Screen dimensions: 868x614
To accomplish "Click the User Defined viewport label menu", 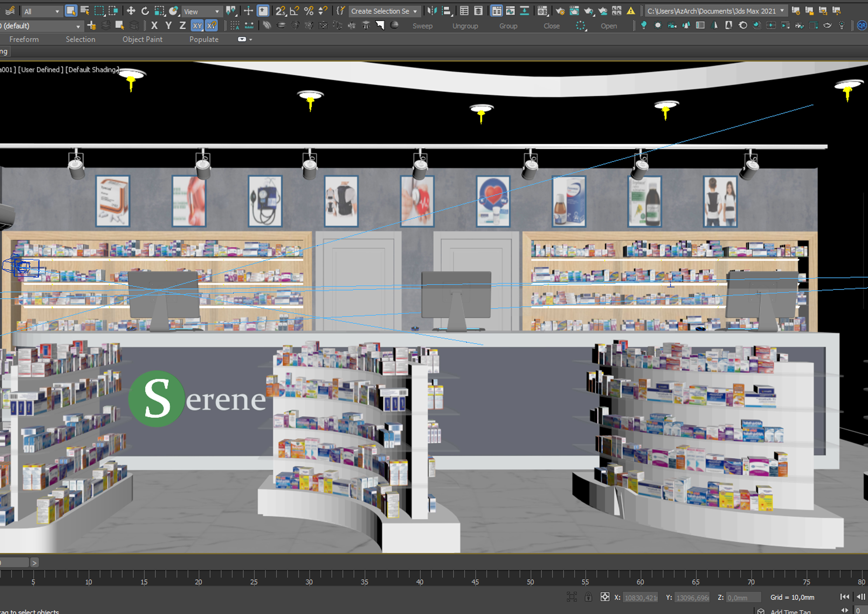I will click(41, 70).
